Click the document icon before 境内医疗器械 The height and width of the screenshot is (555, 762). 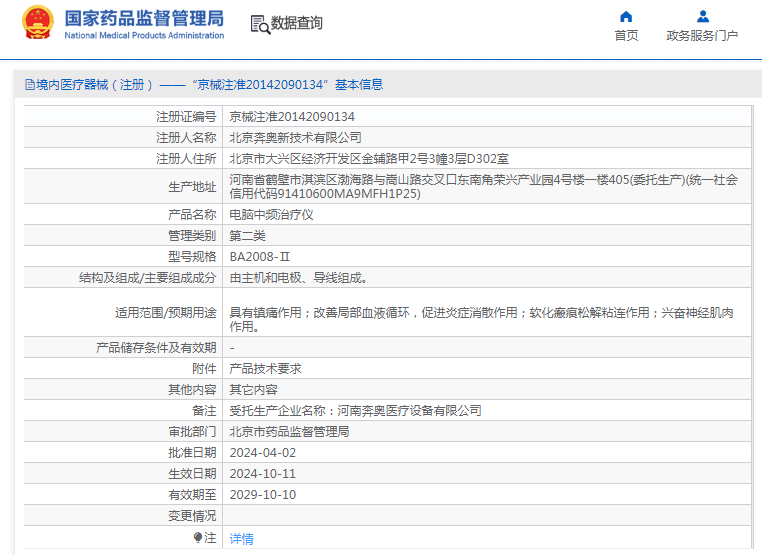pyautogui.click(x=30, y=85)
